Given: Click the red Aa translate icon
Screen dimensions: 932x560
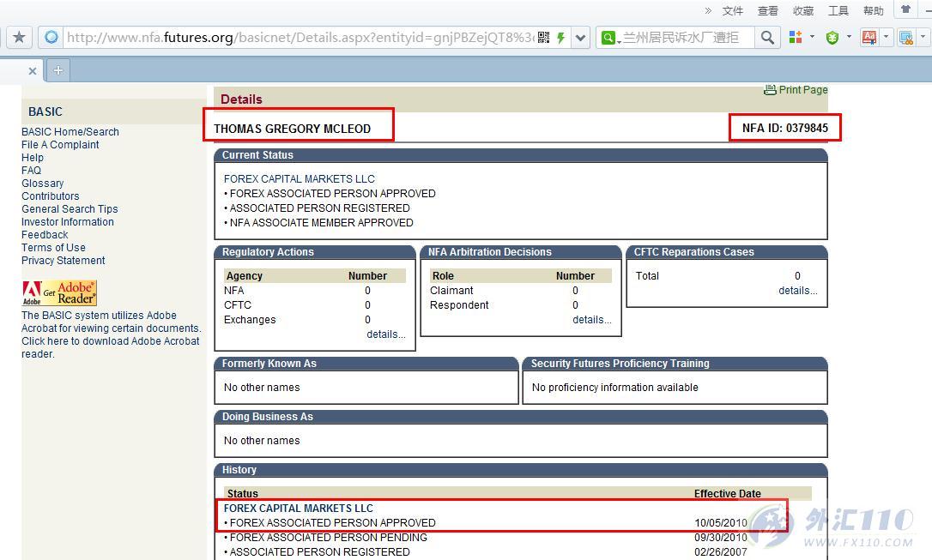Looking at the screenshot, I should pyautogui.click(x=869, y=38).
